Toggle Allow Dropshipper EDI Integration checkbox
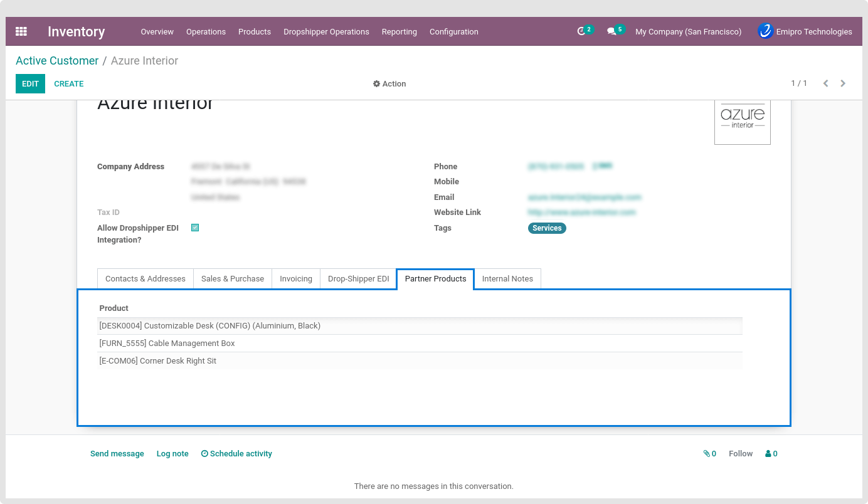Image resolution: width=868 pixels, height=504 pixels. coord(195,228)
